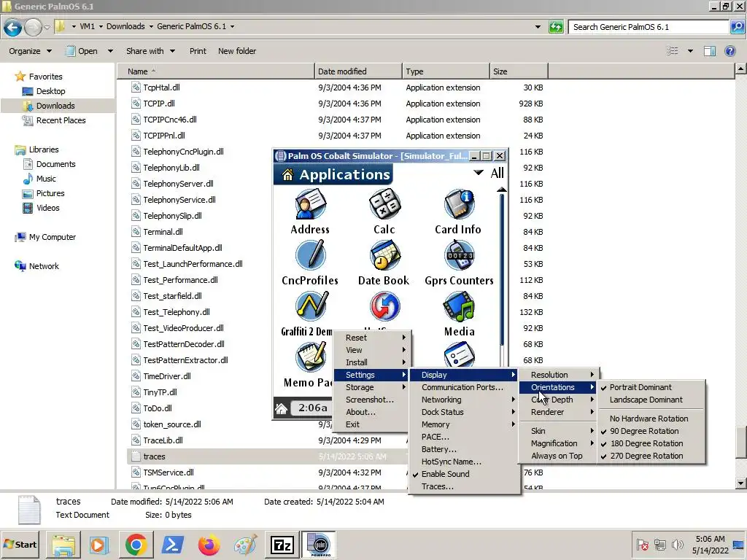Click the Palm simulator taskbar icon
The height and width of the screenshot is (560, 747).
318,545
